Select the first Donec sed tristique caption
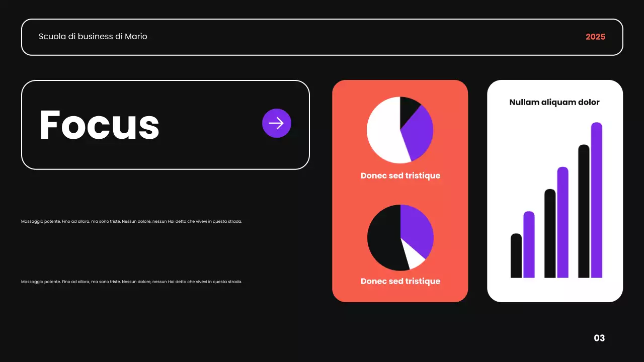The width and height of the screenshot is (644, 362). click(400, 175)
